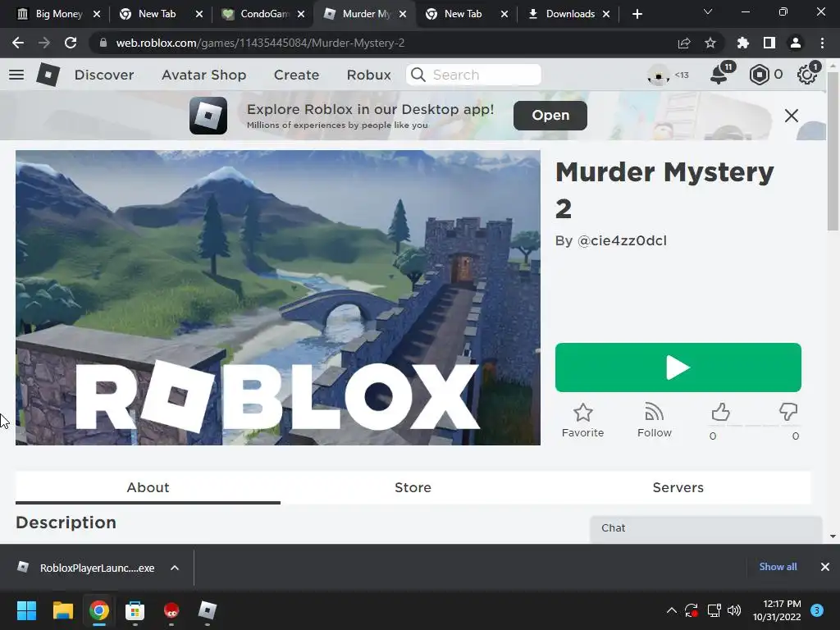Screen dimensions: 840x630
Task: Click the Roblox logo home icon
Action: point(48,75)
